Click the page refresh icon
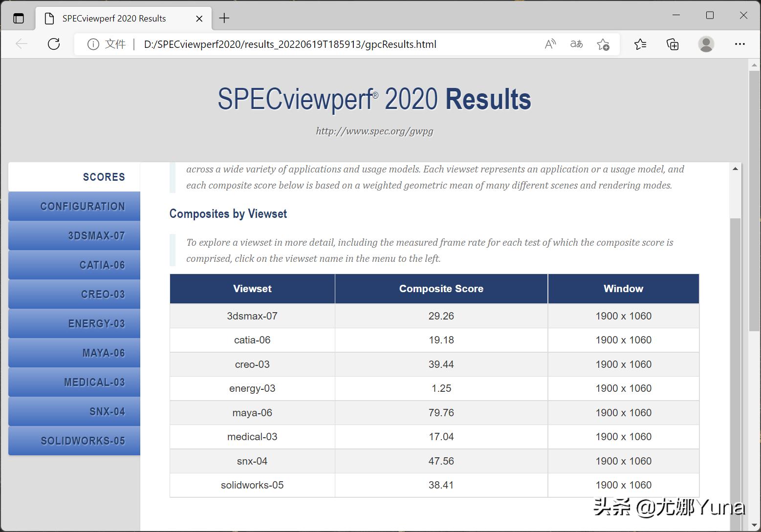The width and height of the screenshot is (761, 532). pos(54,44)
